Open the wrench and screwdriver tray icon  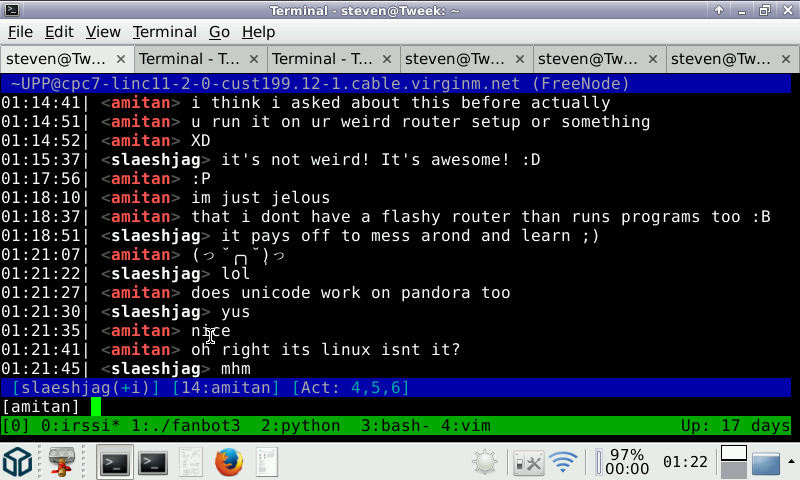(x=527, y=462)
